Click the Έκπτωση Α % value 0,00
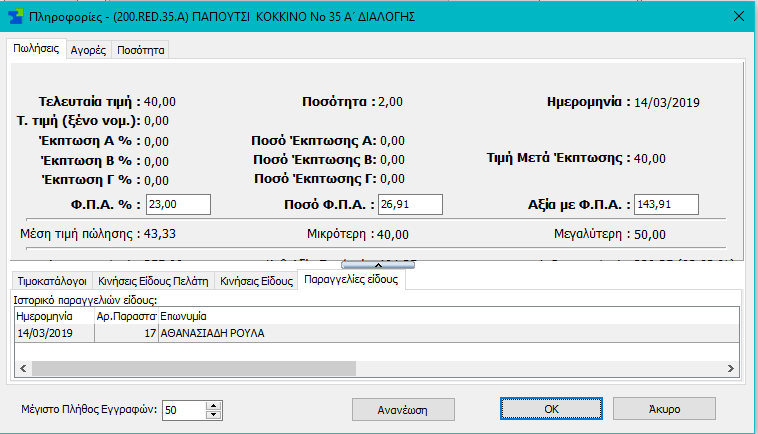This screenshot has height=434, width=758. [156, 142]
